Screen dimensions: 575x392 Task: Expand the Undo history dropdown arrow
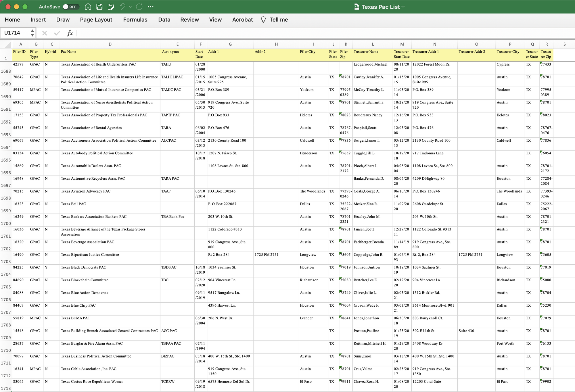coord(130,7)
